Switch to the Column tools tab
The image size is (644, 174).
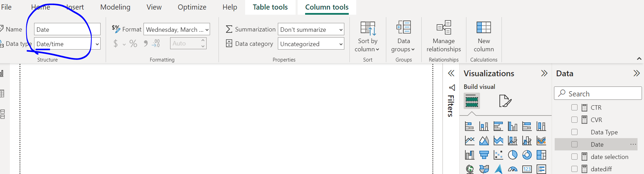click(327, 7)
